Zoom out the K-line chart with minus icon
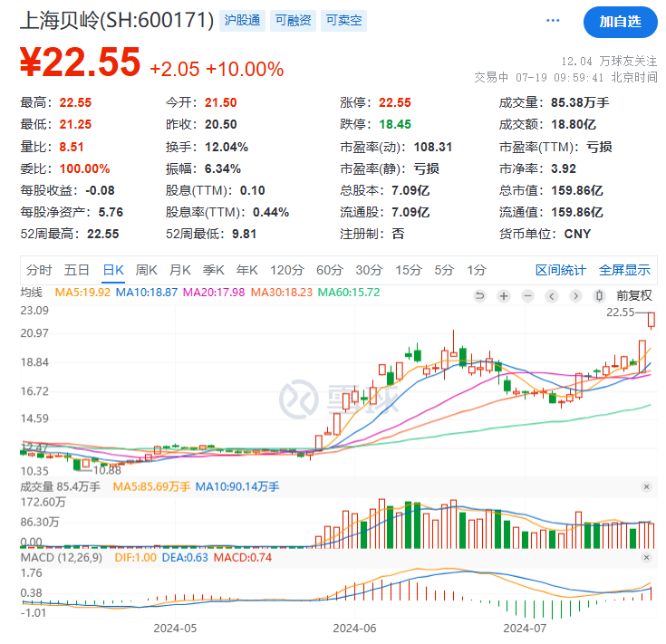 pos(527,295)
